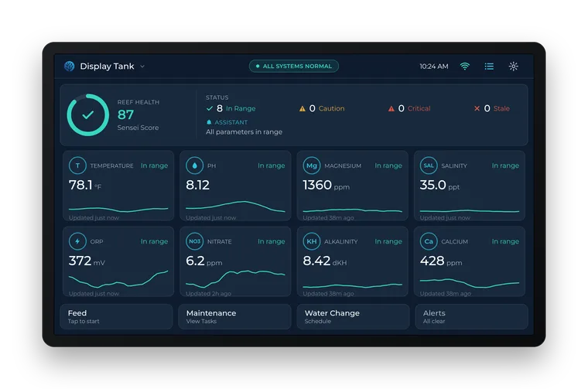Open the list menu icon
Image resolution: width=588 pixels, height=389 pixels.
[x=489, y=67]
